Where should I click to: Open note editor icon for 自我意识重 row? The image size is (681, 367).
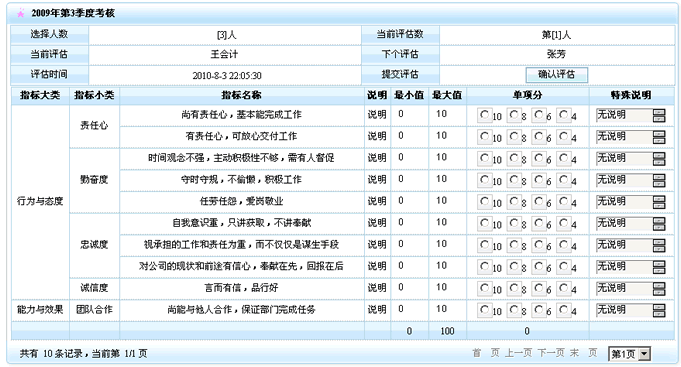(659, 224)
